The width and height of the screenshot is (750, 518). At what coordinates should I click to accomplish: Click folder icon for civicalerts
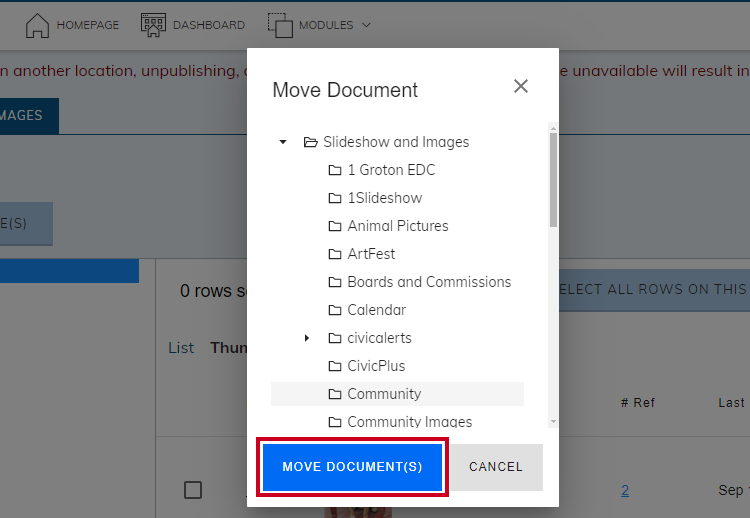pyautogui.click(x=335, y=338)
